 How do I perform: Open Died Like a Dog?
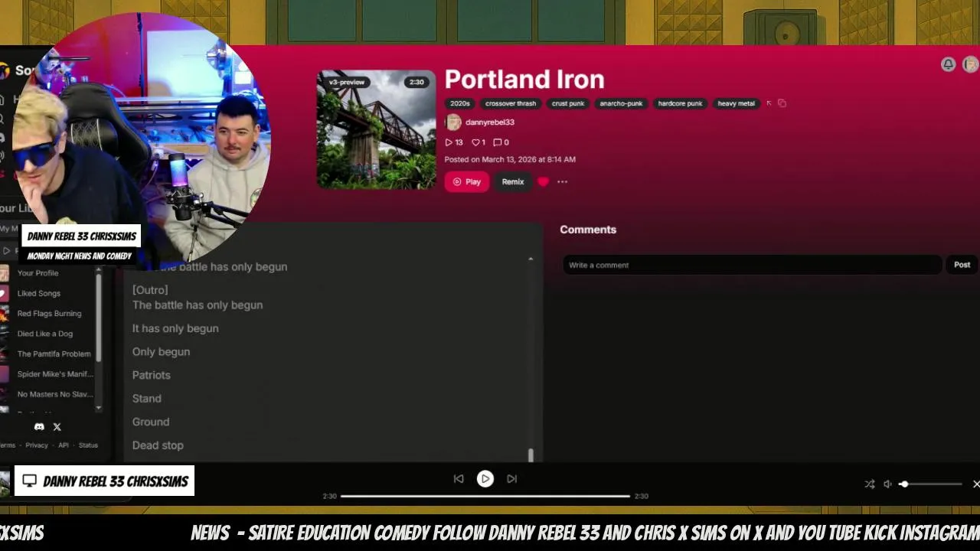pos(45,334)
